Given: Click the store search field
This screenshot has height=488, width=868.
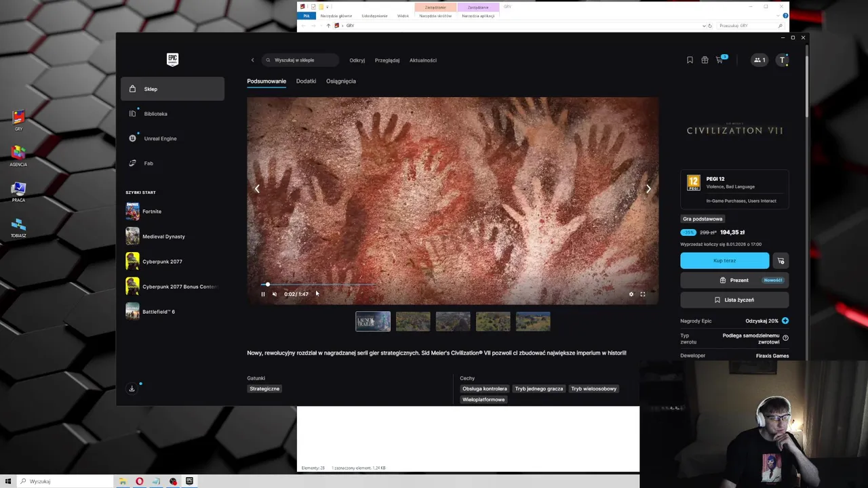Looking at the screenshot, I should point(300,60).
